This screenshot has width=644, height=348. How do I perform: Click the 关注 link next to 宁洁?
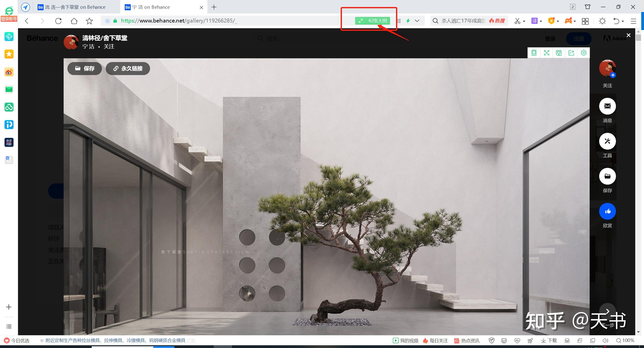tap(109, 47)
